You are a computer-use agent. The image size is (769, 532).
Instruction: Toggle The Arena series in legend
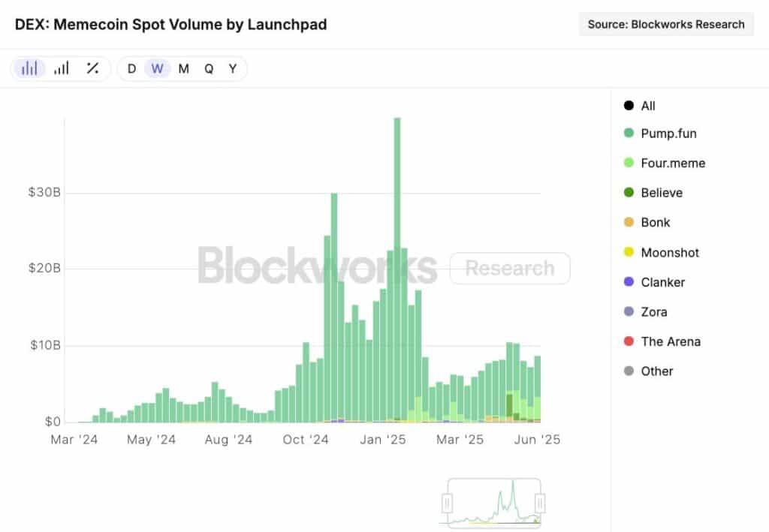click(x=662, y=341)
